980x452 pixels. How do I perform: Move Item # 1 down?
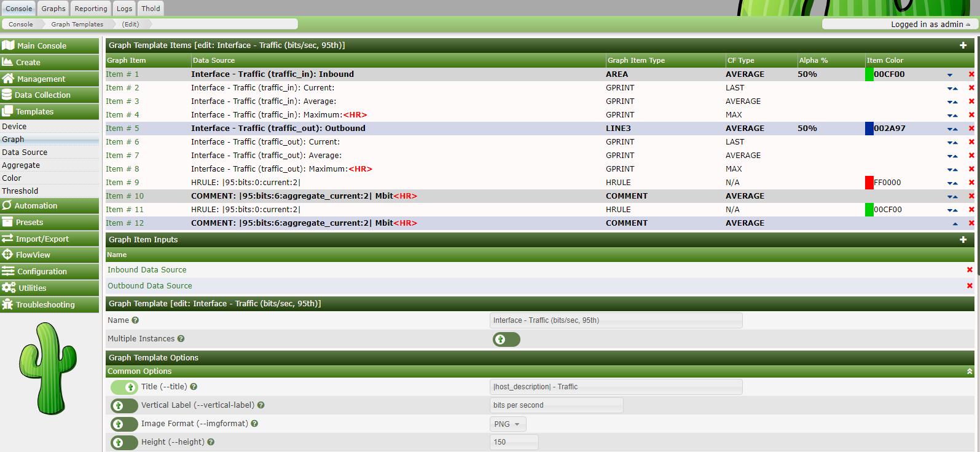(x=950, y=75)
